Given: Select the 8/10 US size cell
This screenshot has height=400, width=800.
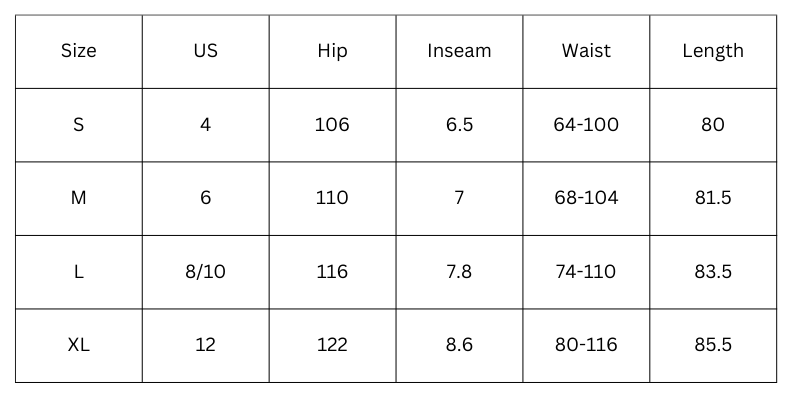Looking at the screenshot, I should (205, 272).
